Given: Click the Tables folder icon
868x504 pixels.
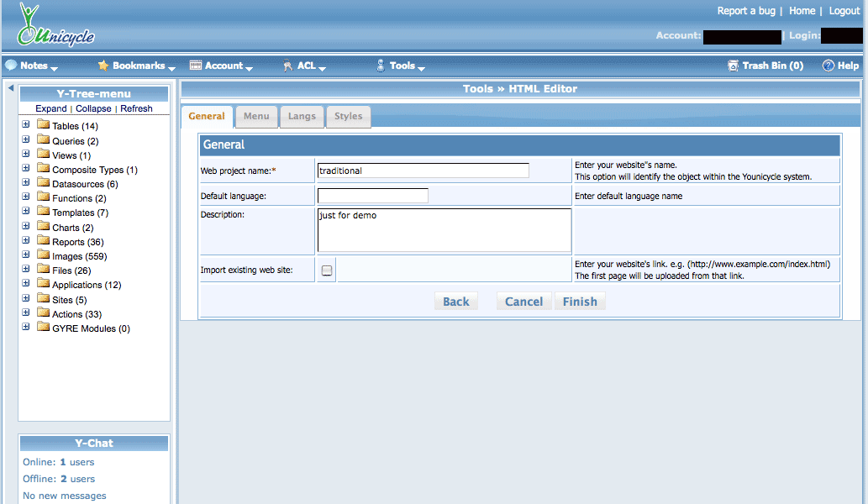Looking at the screenshot, I should pos(43,125).
